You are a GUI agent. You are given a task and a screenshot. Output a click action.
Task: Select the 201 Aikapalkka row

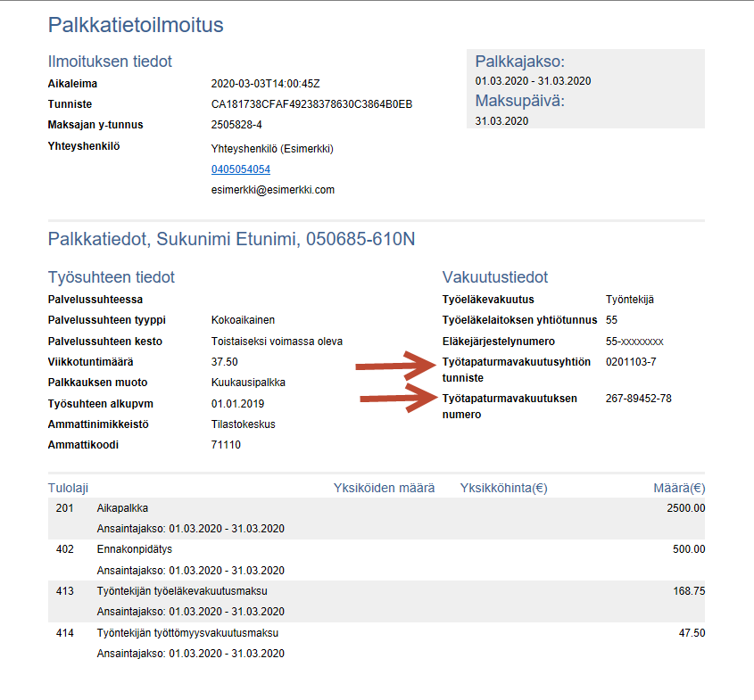123,508
